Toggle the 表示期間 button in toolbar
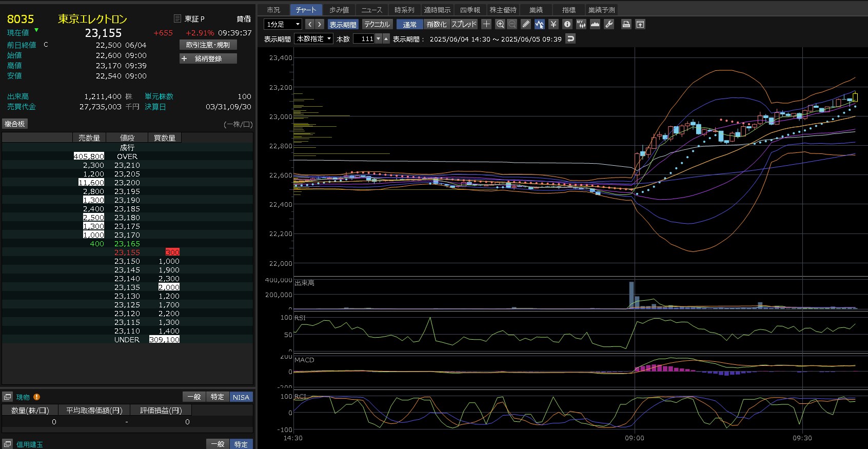The height and width of the screenshot is (449, 868). [x=343, y=24]
